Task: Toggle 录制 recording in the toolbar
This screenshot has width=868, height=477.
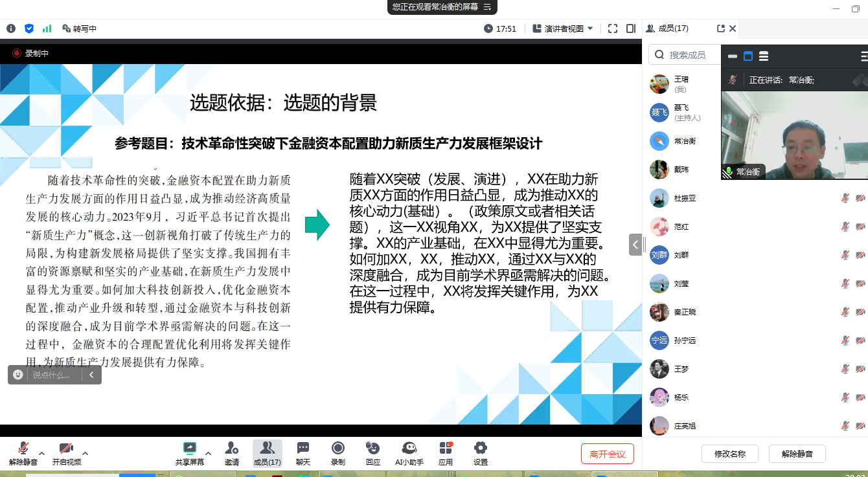Action: coord(337,449)
